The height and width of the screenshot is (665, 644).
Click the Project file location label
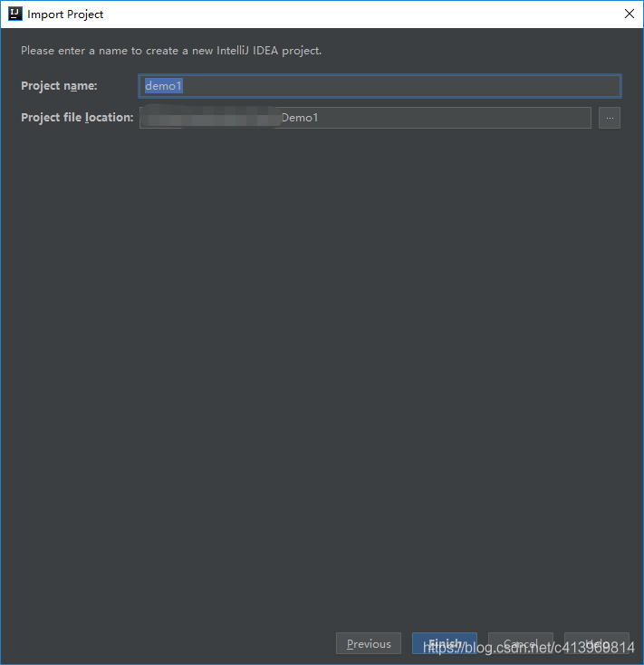point(77,118)
